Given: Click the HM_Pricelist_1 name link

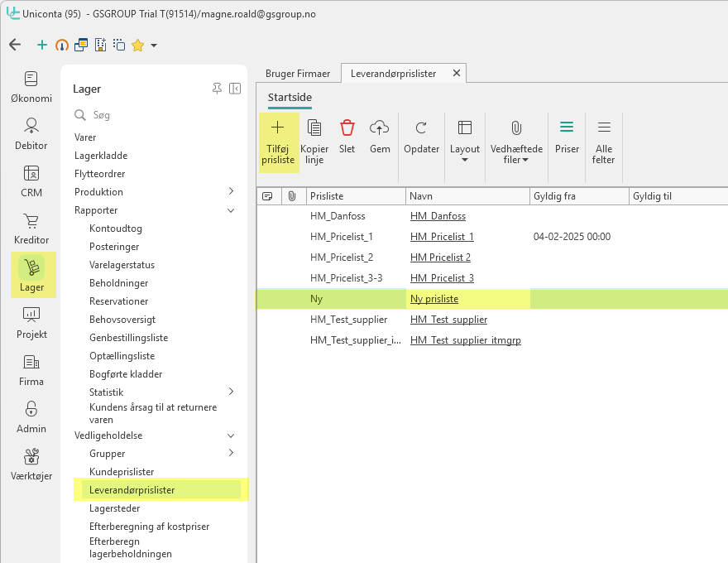Looking at the screenshot, I should [442, 237].
